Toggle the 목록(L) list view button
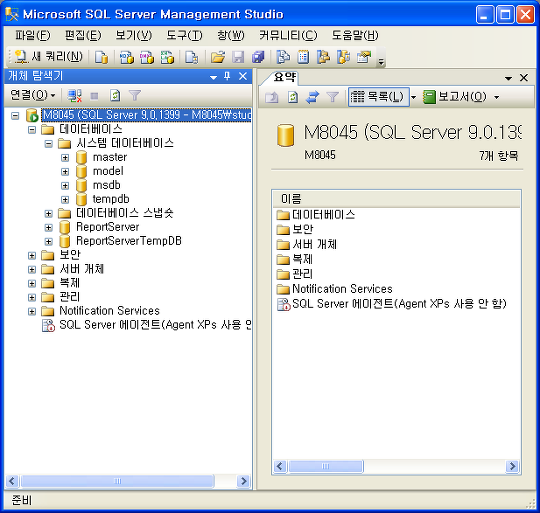 point(378,97)
